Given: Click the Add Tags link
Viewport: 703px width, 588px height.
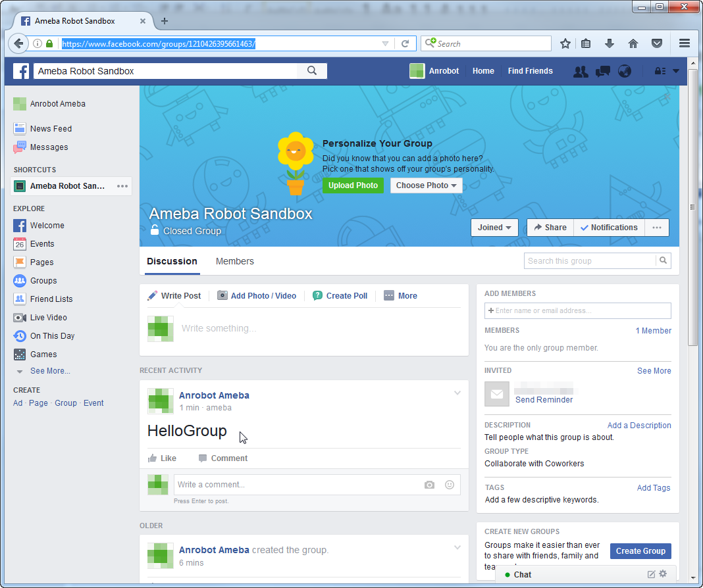Looking at the screenshot, I should (654, 487).
